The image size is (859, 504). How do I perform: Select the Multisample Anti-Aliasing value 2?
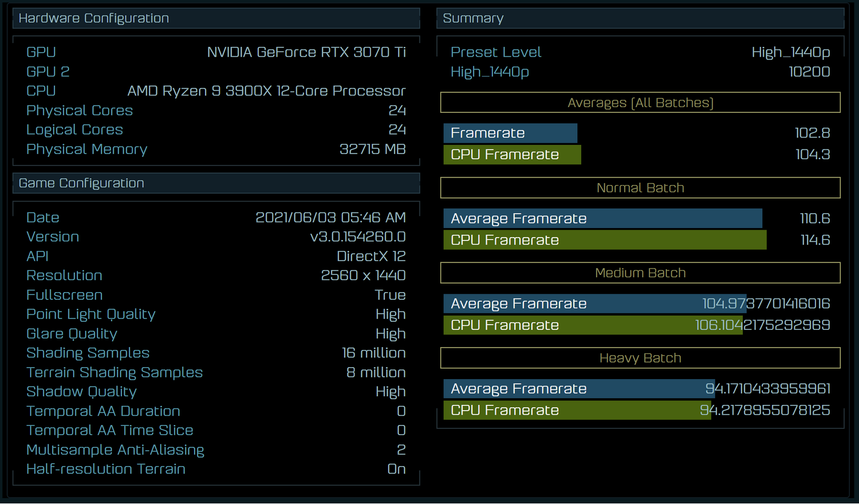pos(401,450)
